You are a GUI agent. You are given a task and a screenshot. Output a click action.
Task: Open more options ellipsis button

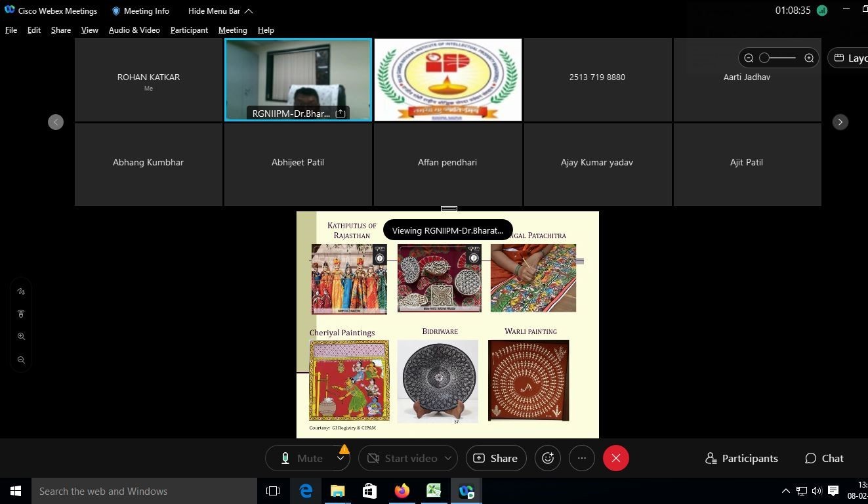pyautogui.click(x=582, y=458)
